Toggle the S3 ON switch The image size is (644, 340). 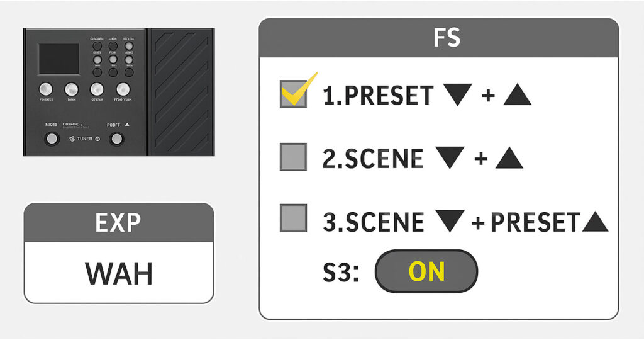coord(426,271)
